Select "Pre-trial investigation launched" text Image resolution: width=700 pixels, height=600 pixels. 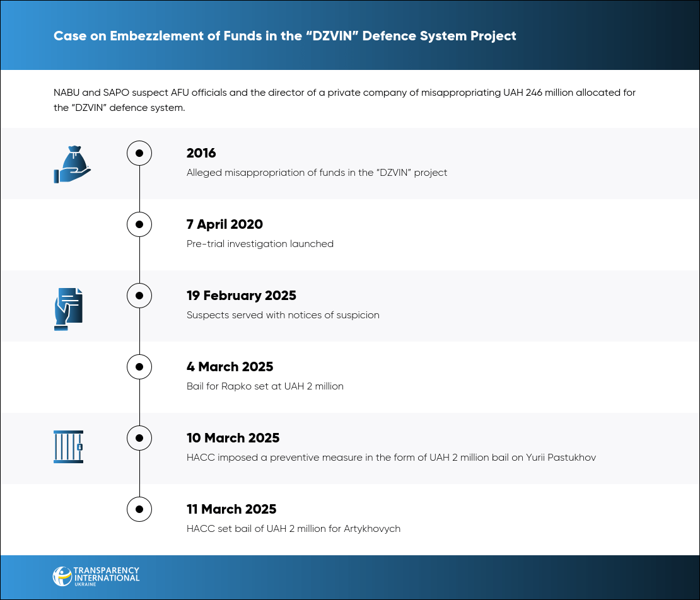coord(260,244)
